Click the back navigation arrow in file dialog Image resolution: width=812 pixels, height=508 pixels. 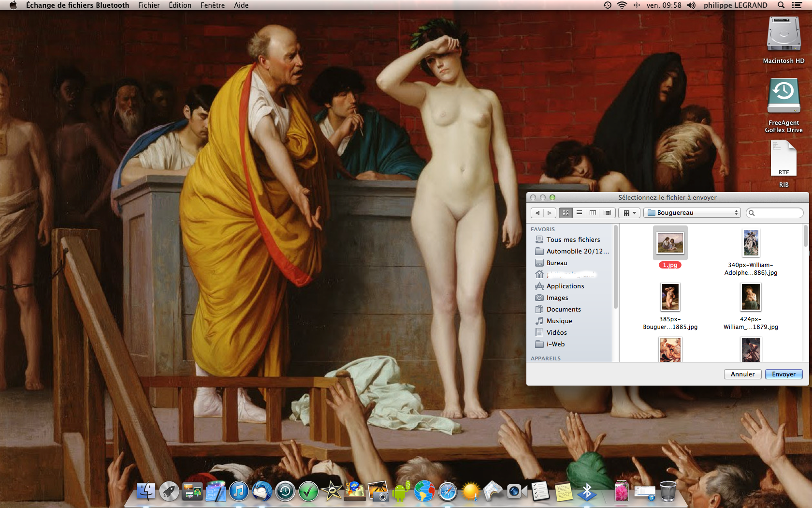(537, 213)
